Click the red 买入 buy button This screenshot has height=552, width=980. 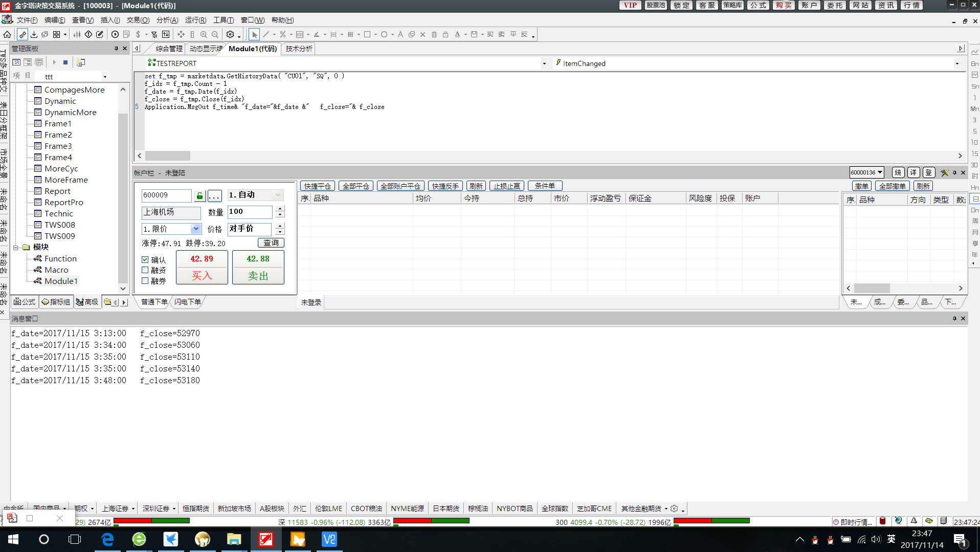click(x=202, y=267)
